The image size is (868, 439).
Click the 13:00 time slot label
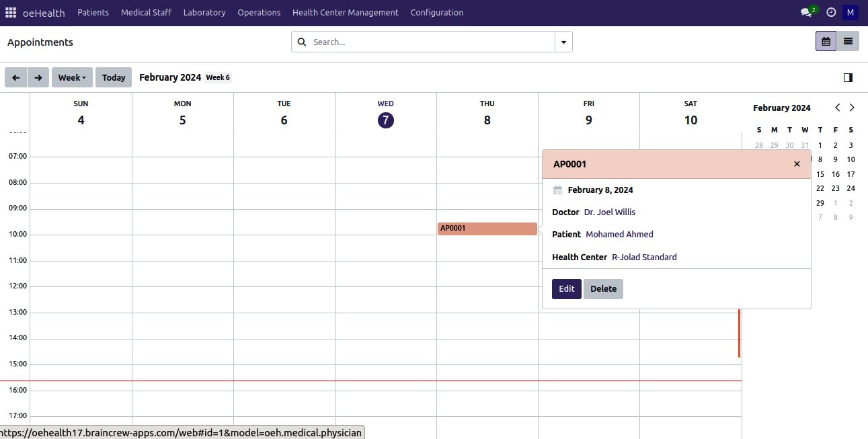click(x=17, y=312)
